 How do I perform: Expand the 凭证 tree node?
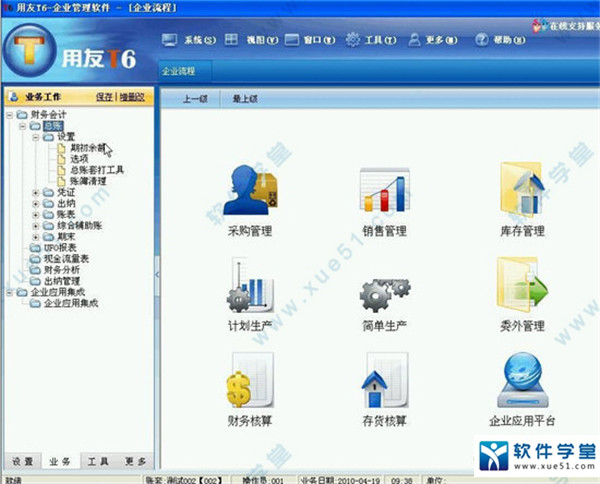pyautogui.click(x=36, y=192)
